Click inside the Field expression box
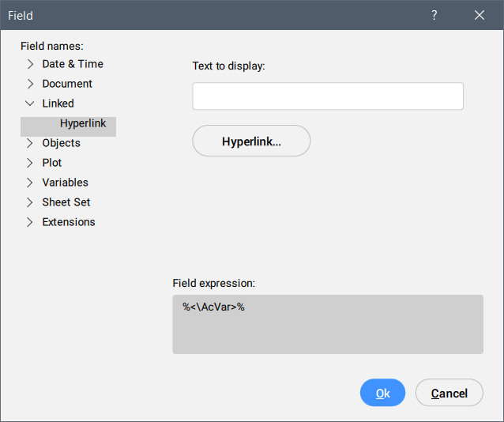This screenshot has width=504, height=422. click(328, 324)
